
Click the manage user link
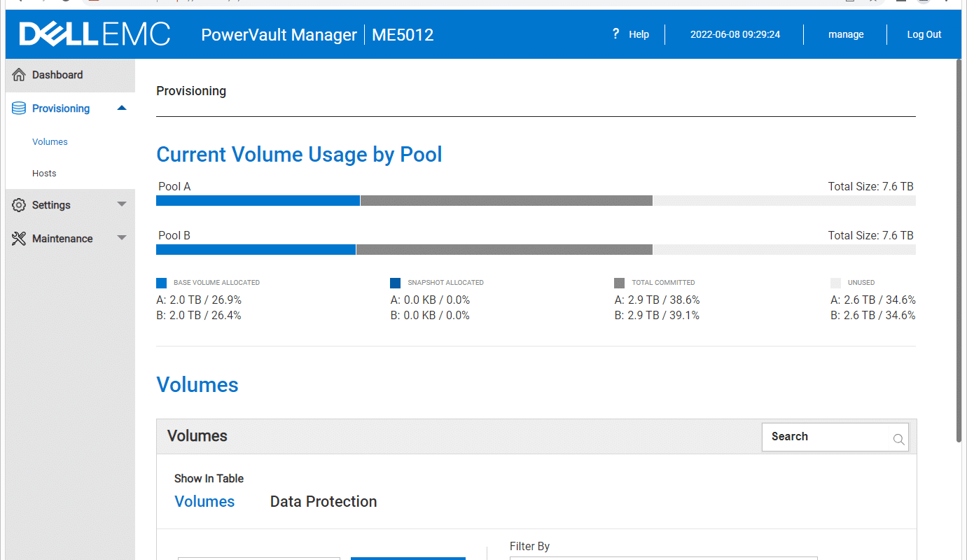tap(846, 34)
